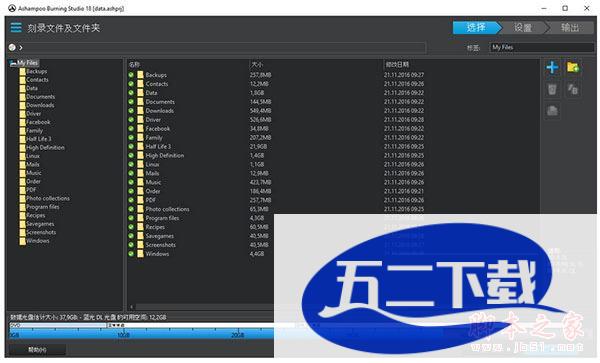Click the blue plus add files icon
Screen dimensions: 600x363
click(552, 68)
